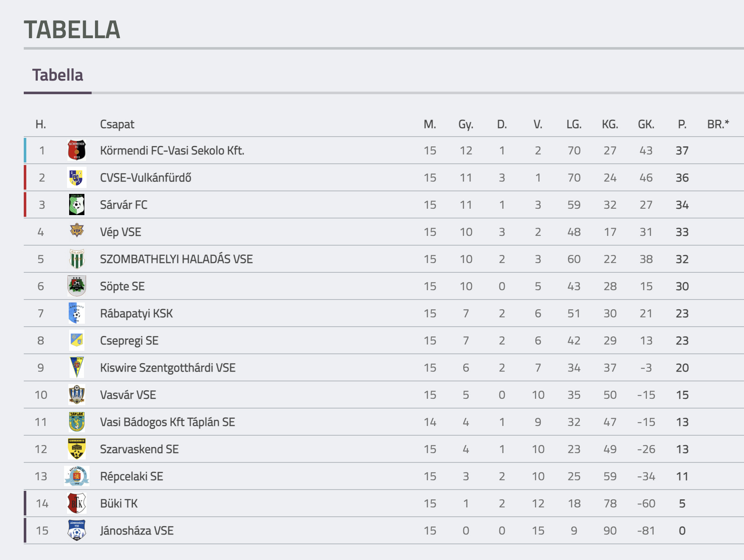Screen dimensions: 744x560
Task: Click the P. points column header
Action: tap(682, 124)
